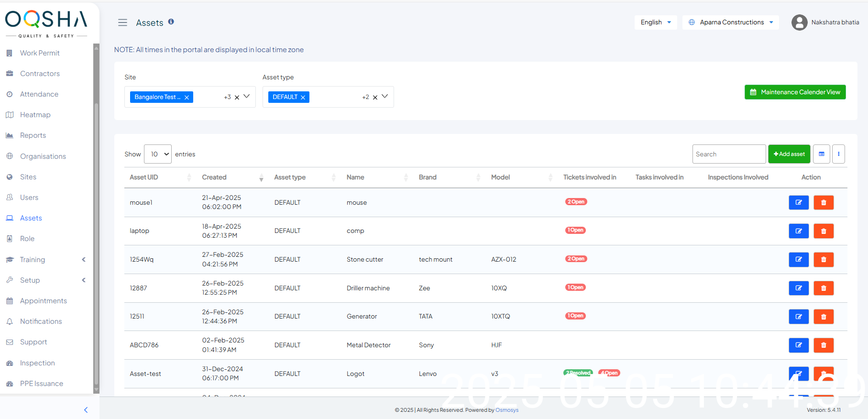Click the asset Search field

(728, 154)
